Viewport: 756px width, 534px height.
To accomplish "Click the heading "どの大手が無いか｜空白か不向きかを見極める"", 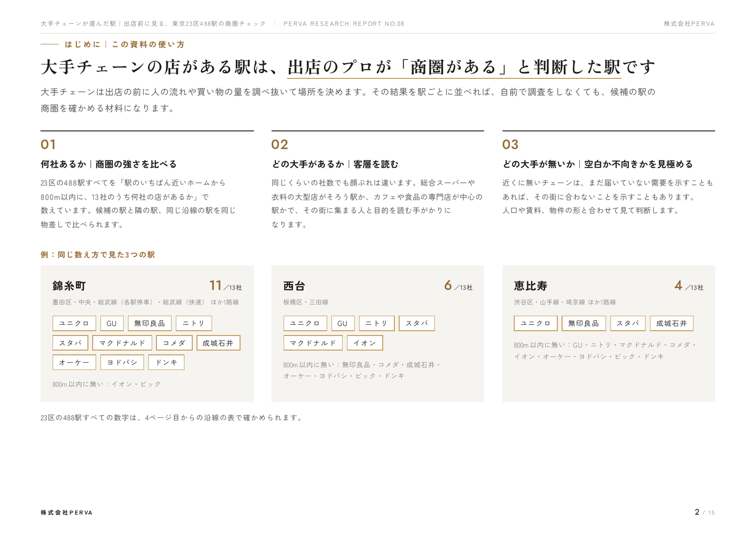I will coord(598,164).
